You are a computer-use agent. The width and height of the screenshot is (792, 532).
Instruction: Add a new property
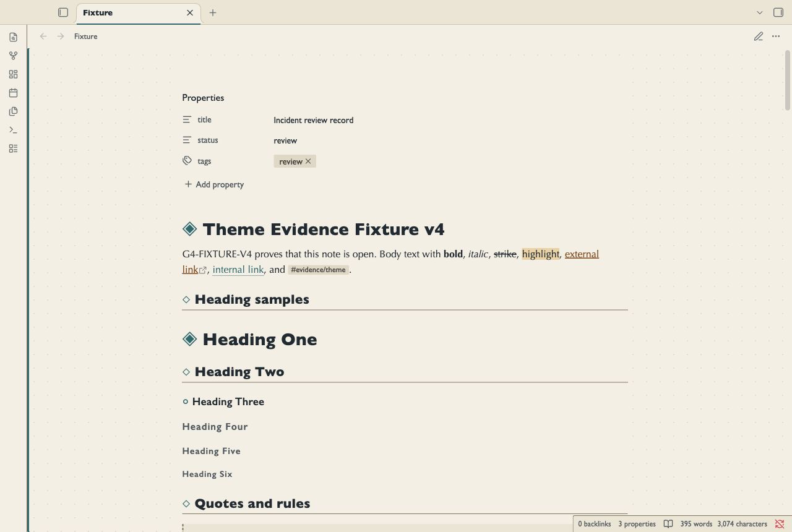(214, 184)
